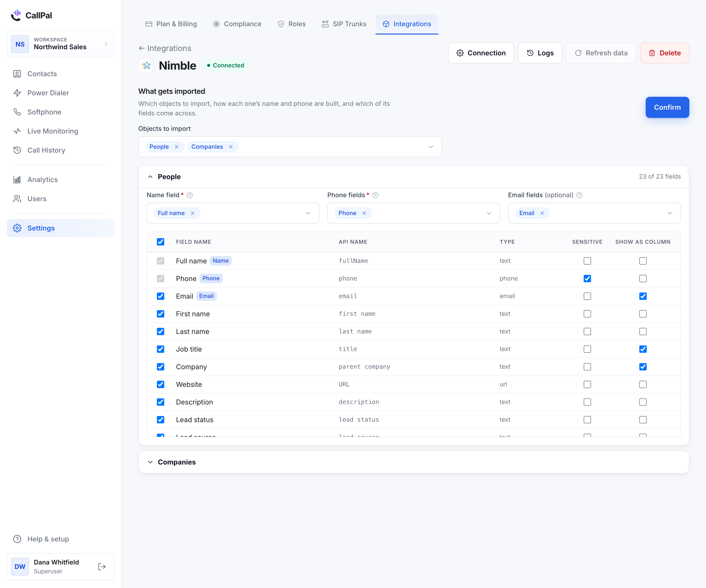Click the '23 of 23 fields' counter

660,177
